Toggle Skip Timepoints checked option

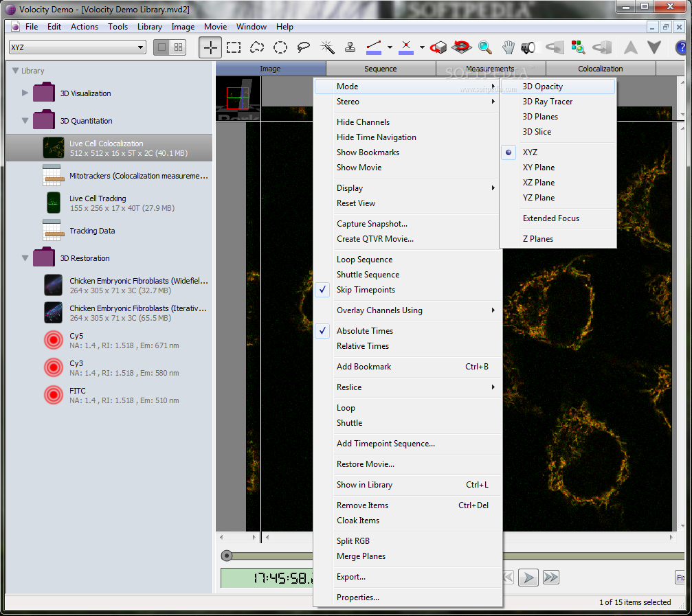(x=367, y=290)
